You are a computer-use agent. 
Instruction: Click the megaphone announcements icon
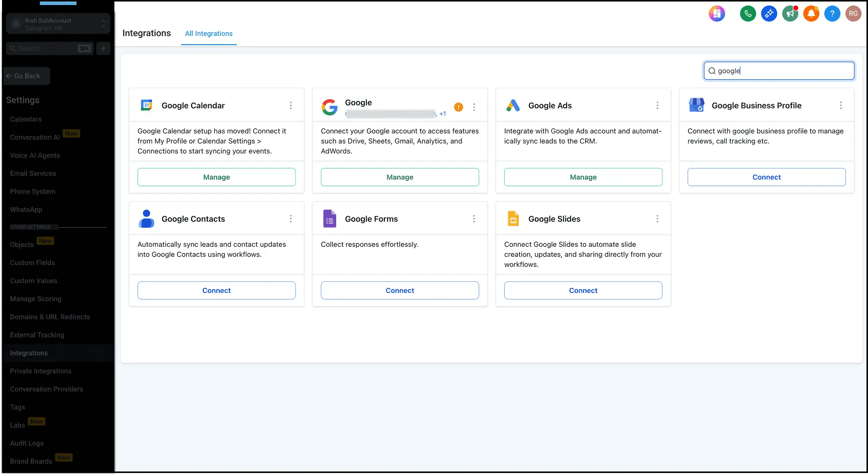coord(790,14)
